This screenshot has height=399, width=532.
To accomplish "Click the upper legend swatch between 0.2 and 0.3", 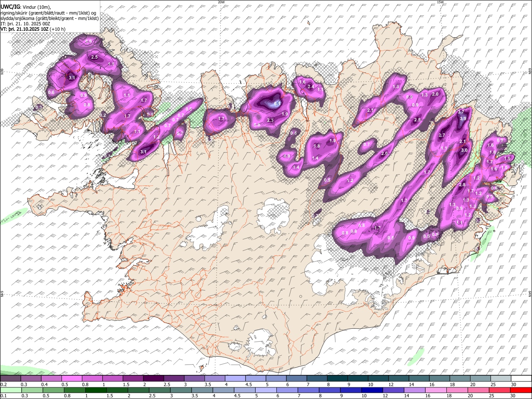I will [10, 379].
